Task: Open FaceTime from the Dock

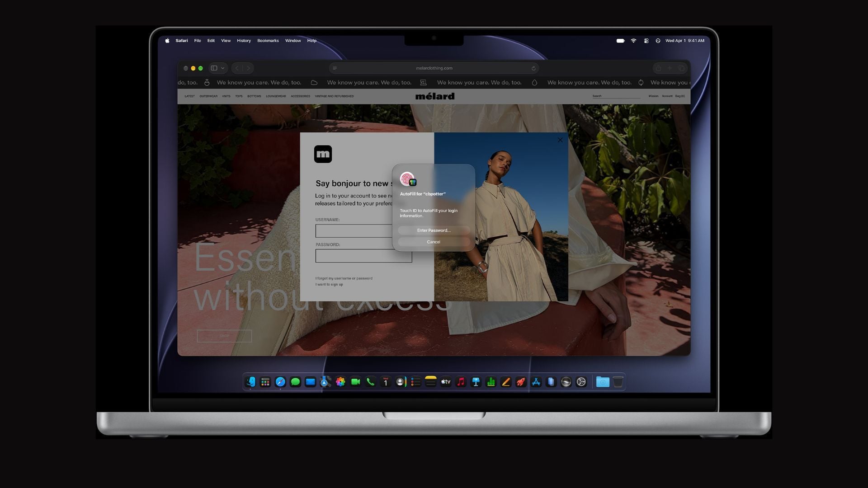Action: coord(355,382)
